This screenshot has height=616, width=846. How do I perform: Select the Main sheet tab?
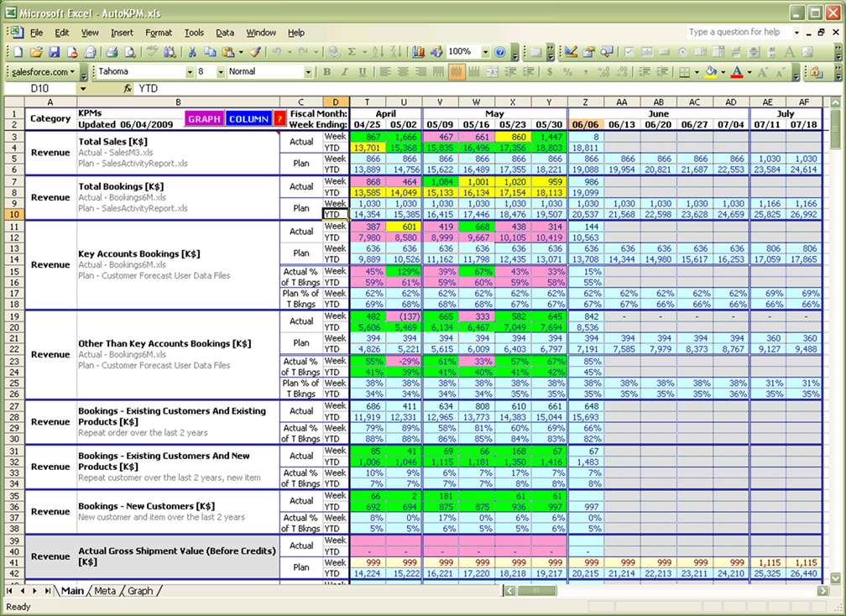click(72, 591)
